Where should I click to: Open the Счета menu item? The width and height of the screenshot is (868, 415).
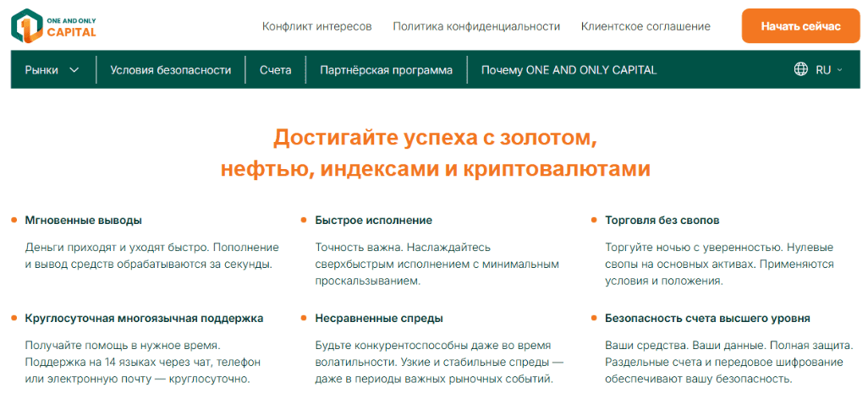276,70
